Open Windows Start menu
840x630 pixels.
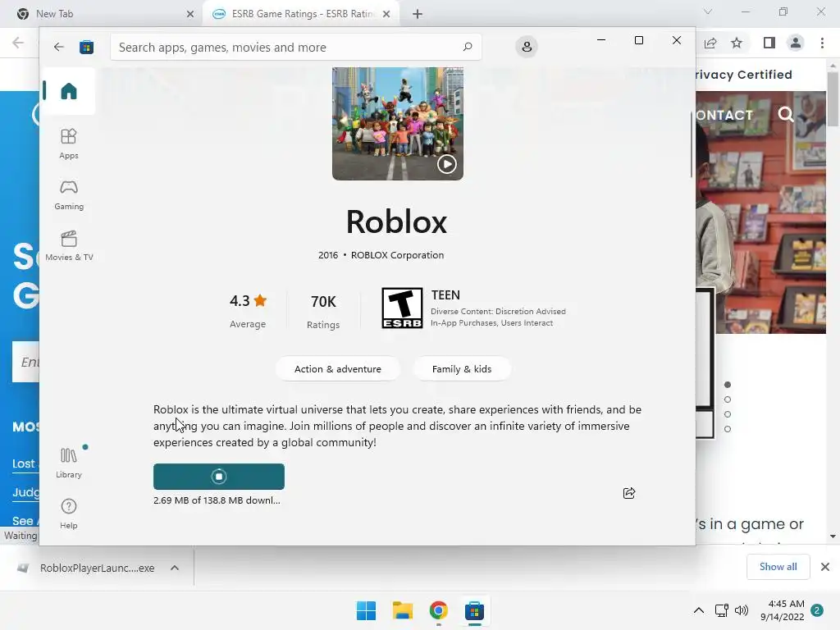[x=367, y=610]
